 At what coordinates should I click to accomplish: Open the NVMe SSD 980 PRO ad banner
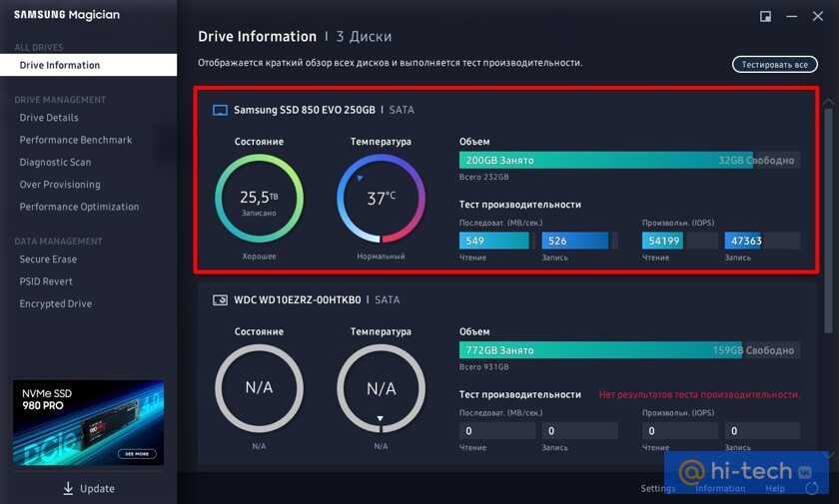[x=88, y=422]
